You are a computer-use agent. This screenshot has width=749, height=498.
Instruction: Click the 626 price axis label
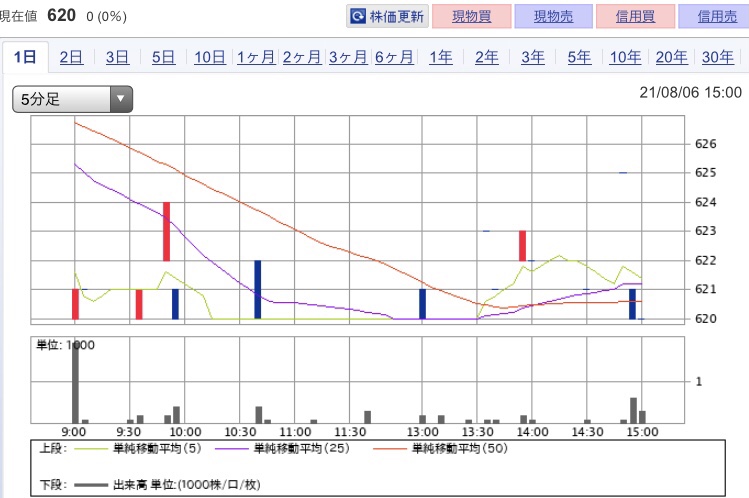coord(706,144)
